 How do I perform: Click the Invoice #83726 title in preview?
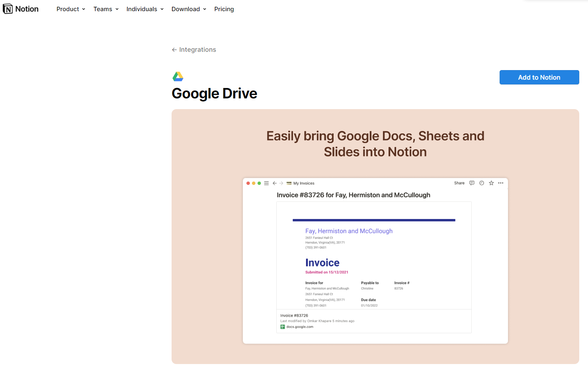(354, 195)
